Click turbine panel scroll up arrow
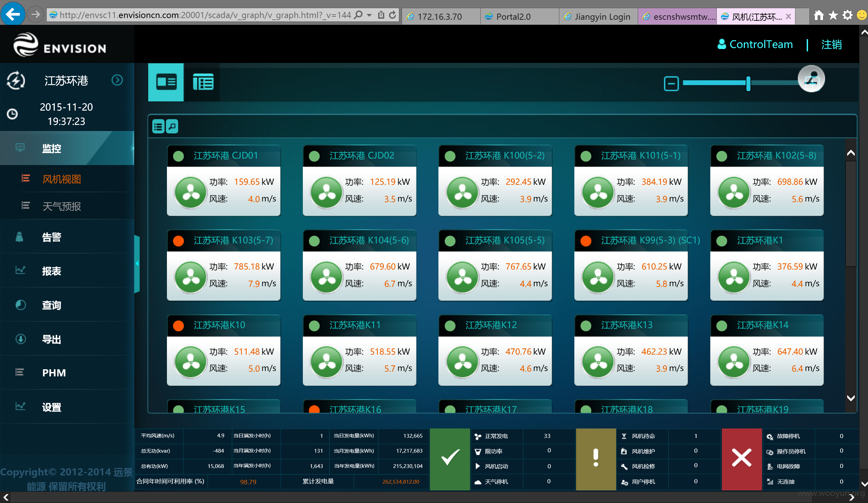 click(850, 153)
